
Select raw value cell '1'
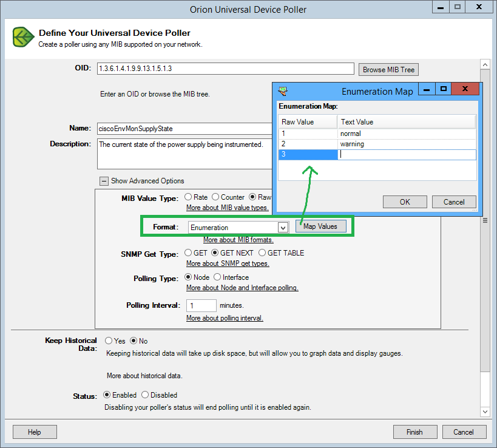tap(308, 134)
